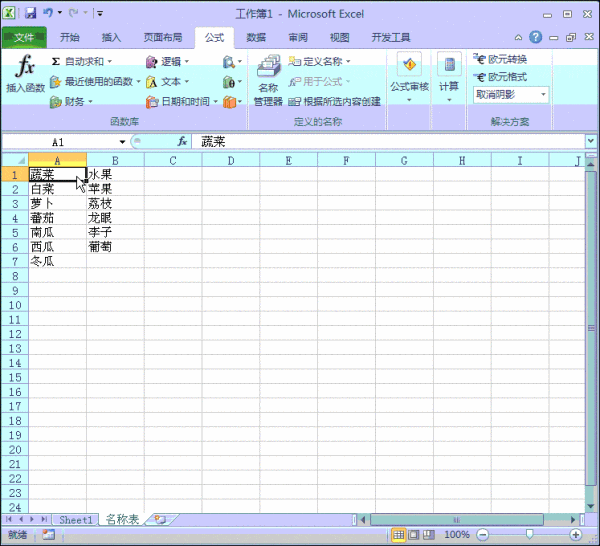Switch to Sheet1 worksheet tab
This screenshot has height=546, width=600.
(x=75, y=520)
